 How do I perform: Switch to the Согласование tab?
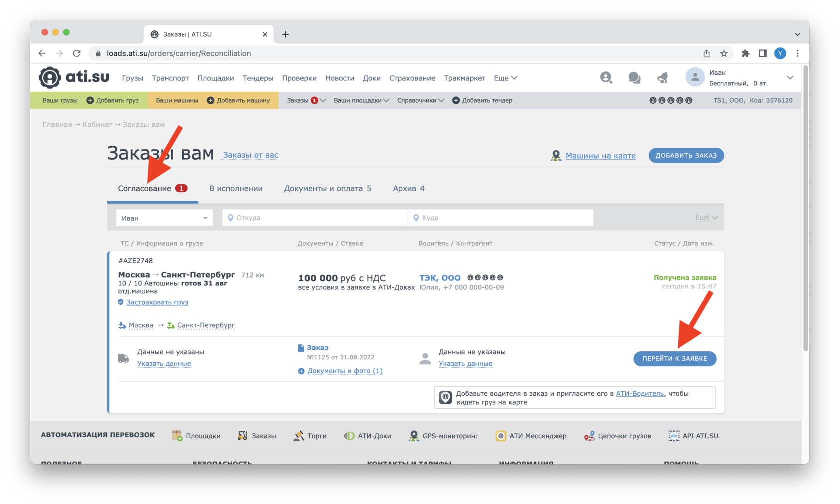pos(152,188)
